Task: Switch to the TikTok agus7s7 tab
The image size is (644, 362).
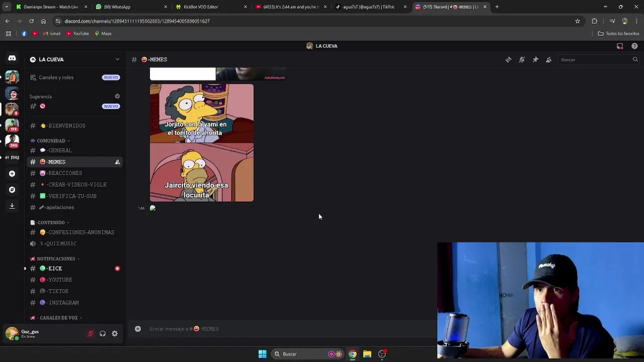Action: pos(371,7)
